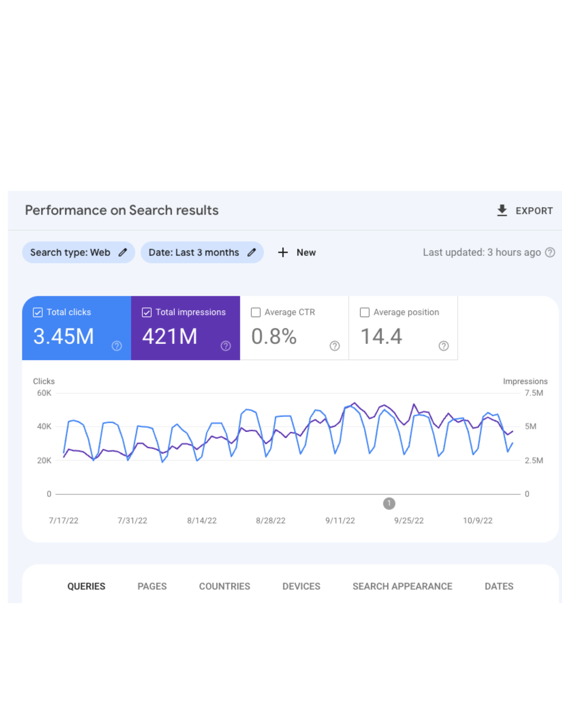The height and width of the screenshot is (728, 562).
Task: Click the Last updated: 3 hours ago text
Action: 482,252
